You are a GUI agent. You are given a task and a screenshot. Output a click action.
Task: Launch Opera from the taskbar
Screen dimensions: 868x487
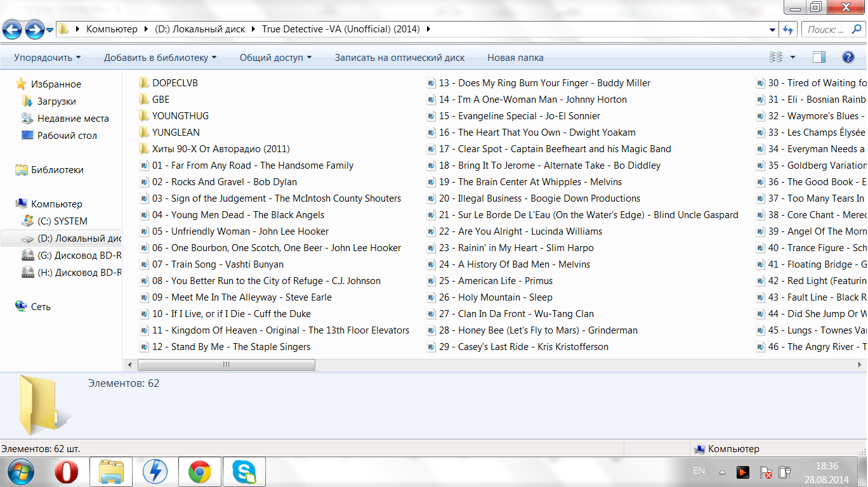coord(67,472)
